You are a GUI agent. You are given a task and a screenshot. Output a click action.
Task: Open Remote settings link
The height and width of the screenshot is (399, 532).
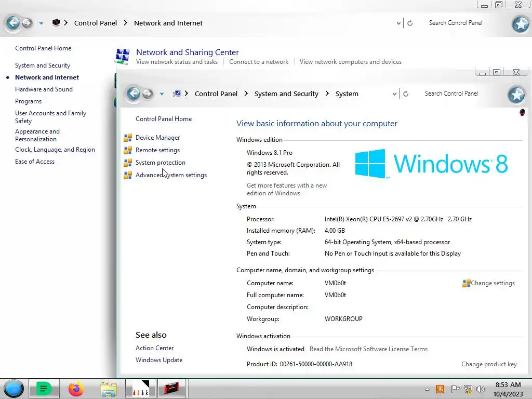point(158,150)
